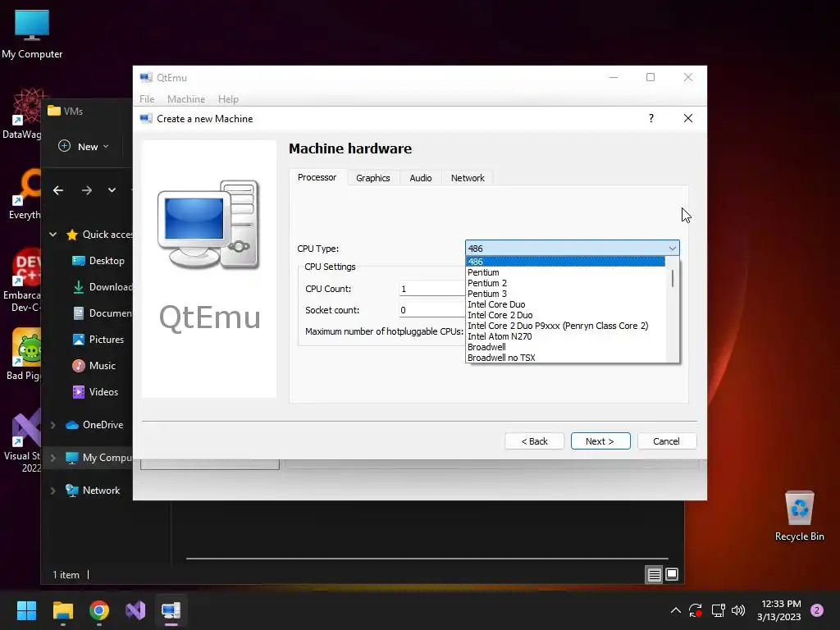840x630 pixels.
Task: Open My Computer desktop icon
Action: 32,34
